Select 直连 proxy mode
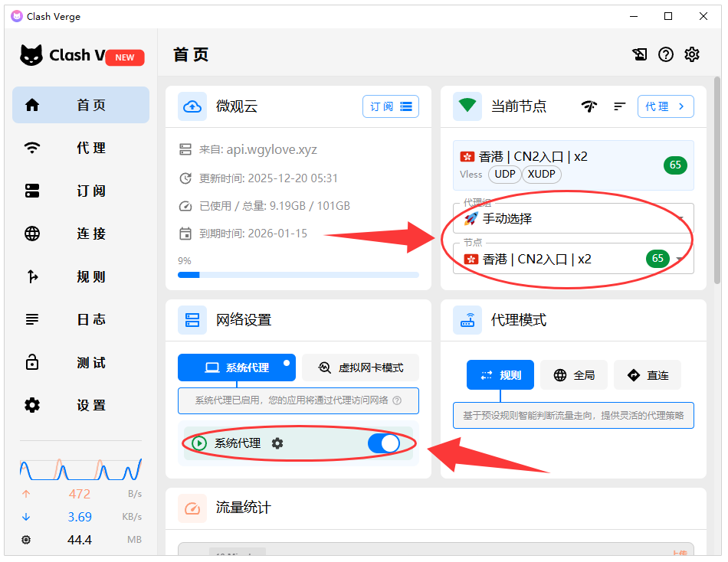 click(x=648, y=375)
